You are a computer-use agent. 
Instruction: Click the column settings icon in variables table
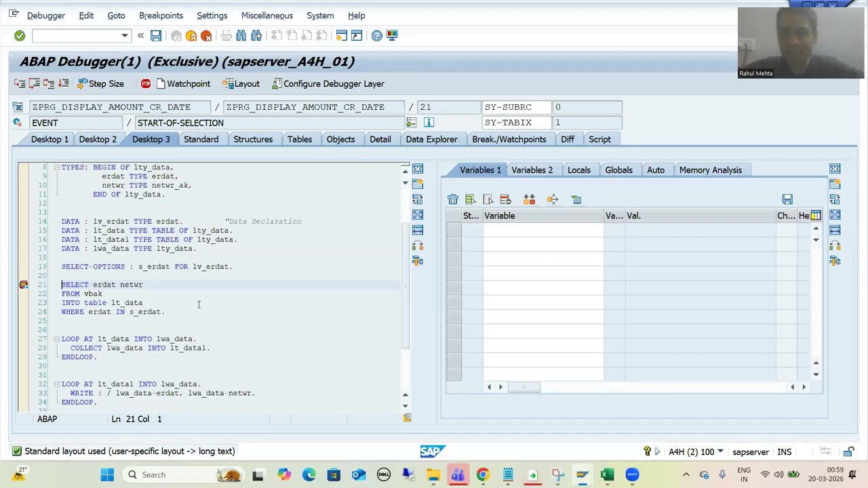[x=816, y=216]
